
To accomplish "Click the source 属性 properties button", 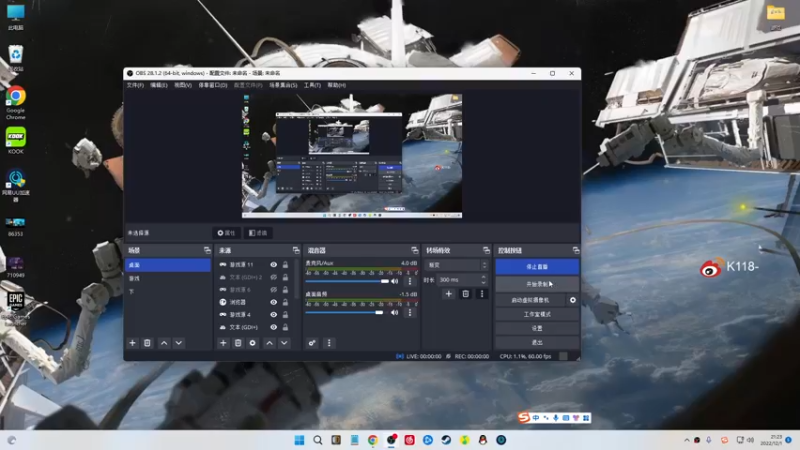I will [x=226, y=233].
